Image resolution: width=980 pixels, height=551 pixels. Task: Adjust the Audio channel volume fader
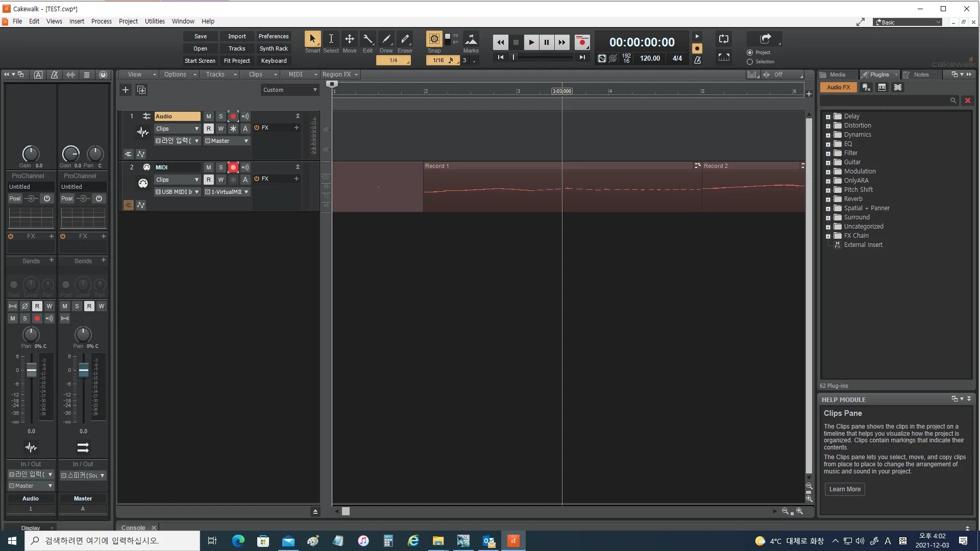(x=32, y=370)
